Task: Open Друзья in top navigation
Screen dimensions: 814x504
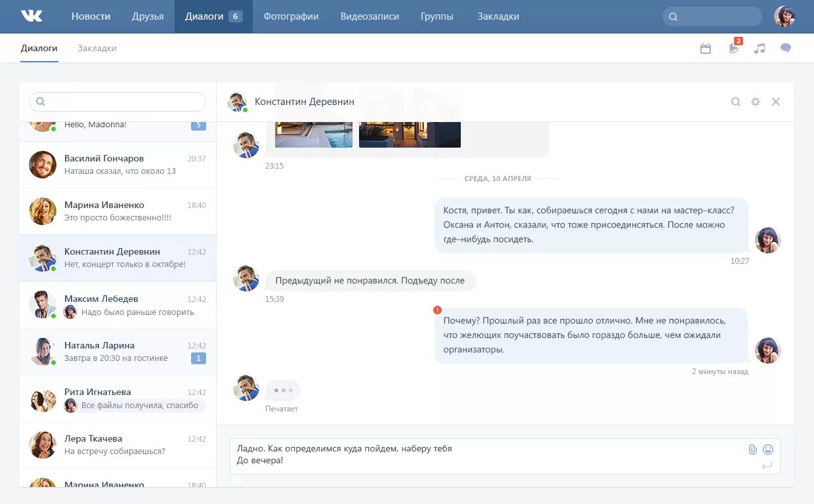Action: click(148, 16)
